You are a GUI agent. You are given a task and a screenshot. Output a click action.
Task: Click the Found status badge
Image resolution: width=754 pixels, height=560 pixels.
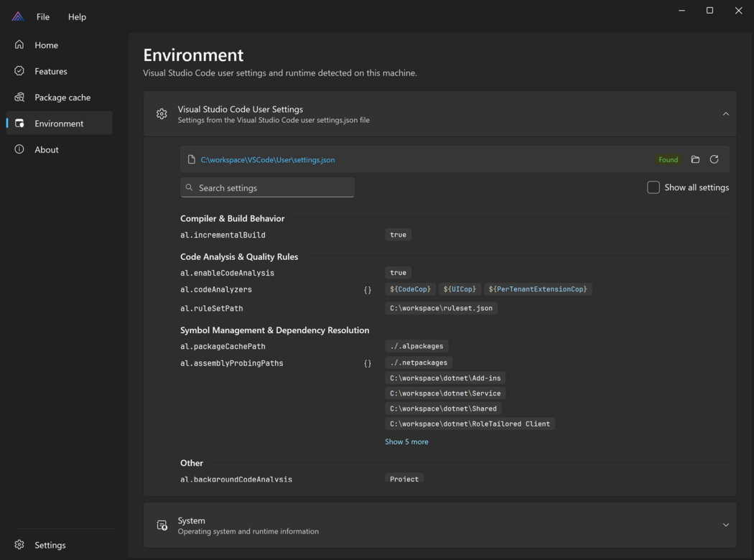click(x=668, y=159)
